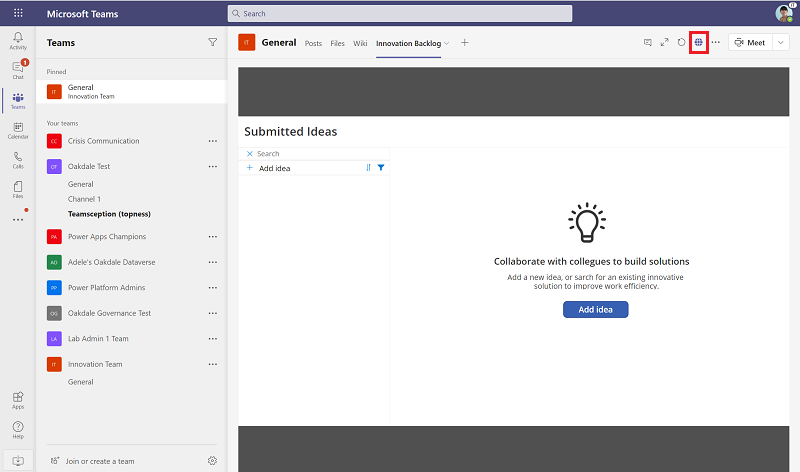Open more options for Adele's Oakdale Dataverse
The height and width of the screenshot is (472, 800).
tap(213, 262)
